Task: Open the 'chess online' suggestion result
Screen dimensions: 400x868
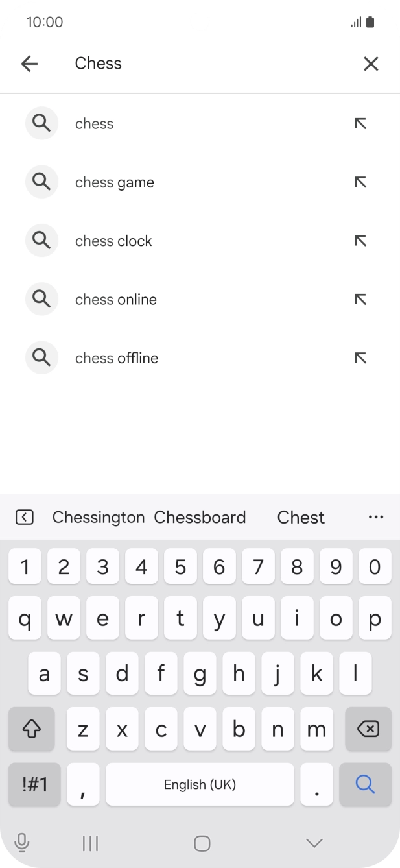Action: click(x=115, y=299)
